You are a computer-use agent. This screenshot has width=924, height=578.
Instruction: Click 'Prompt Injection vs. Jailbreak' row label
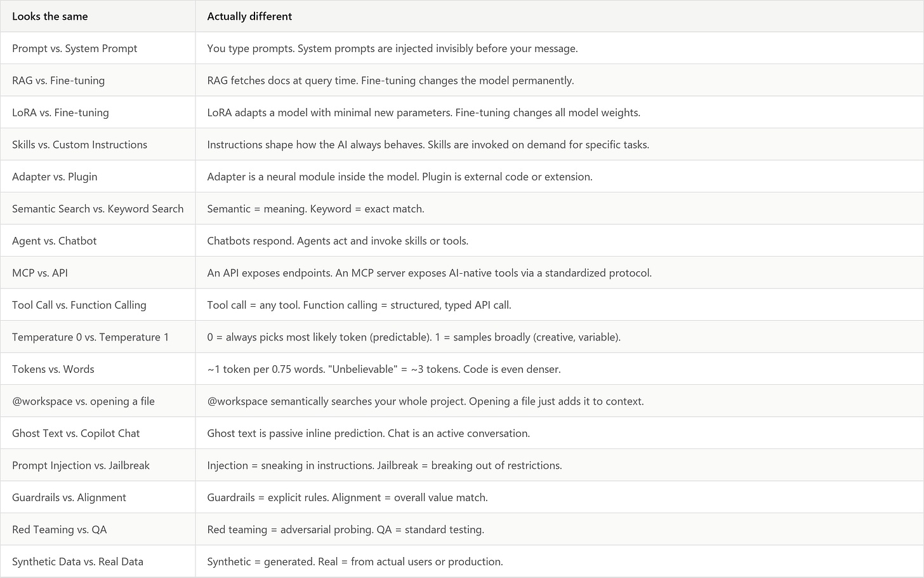click(81, 466)
